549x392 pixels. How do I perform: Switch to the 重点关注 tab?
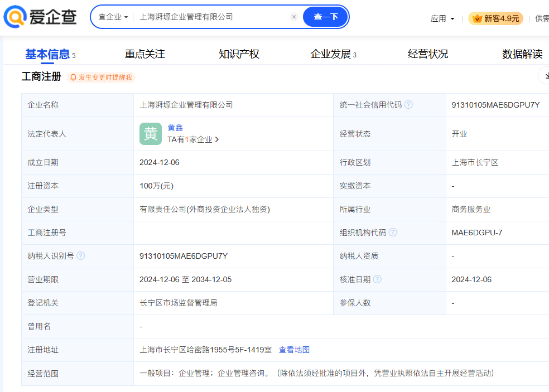click(x=145, y=54)
